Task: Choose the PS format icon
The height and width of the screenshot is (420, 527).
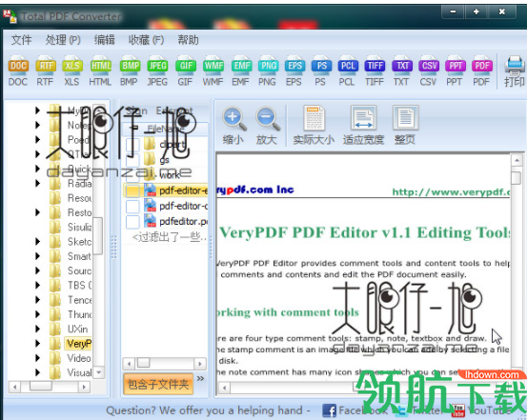Action: [321, 71]
